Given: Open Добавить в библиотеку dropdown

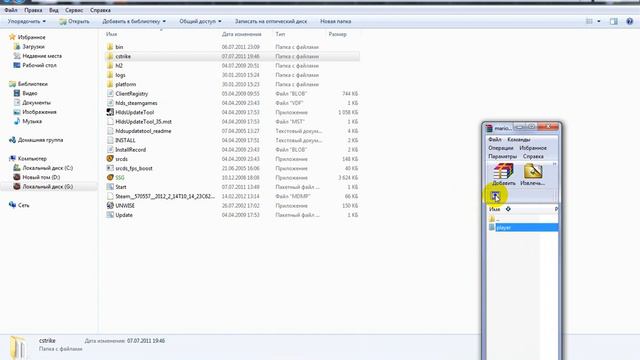Looking at the screenshot, I should tap(134, 21).
